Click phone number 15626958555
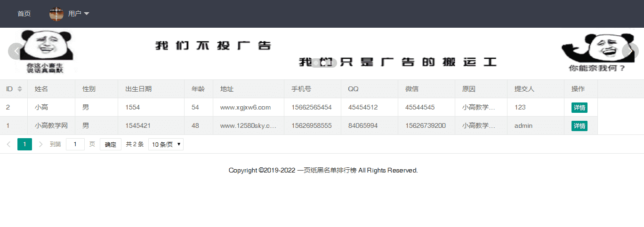 point(312,125)
